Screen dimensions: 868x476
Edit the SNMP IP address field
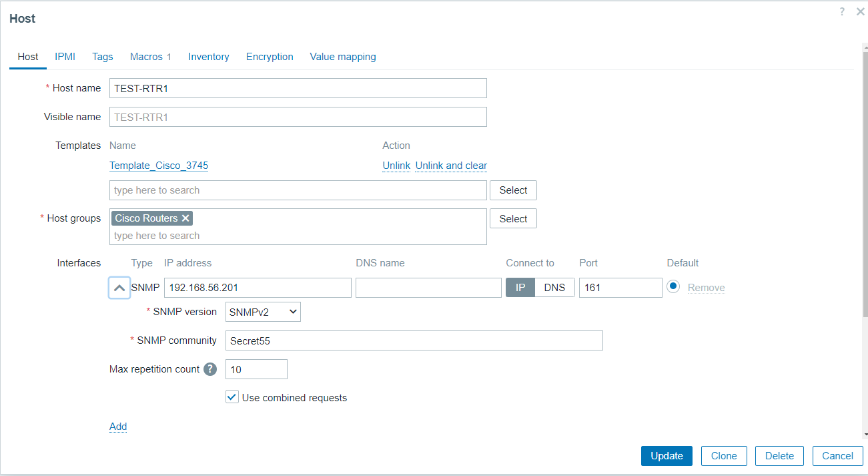258,288
